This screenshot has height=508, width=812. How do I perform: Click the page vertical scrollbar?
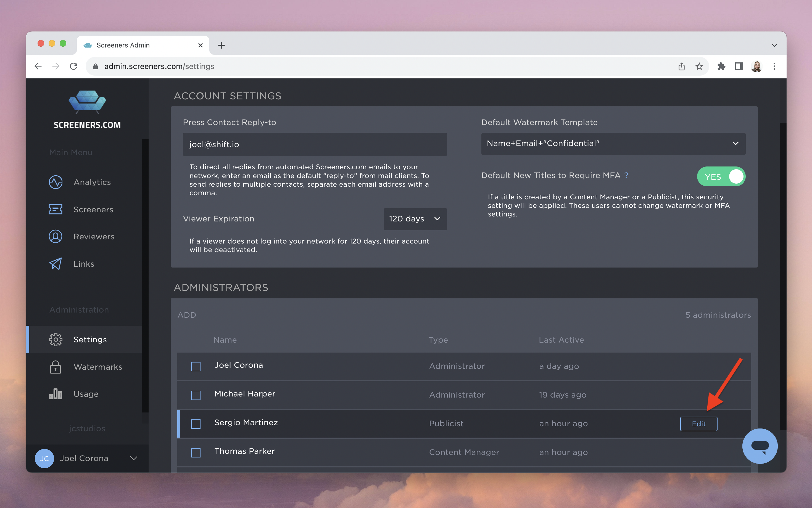[782, 276]
